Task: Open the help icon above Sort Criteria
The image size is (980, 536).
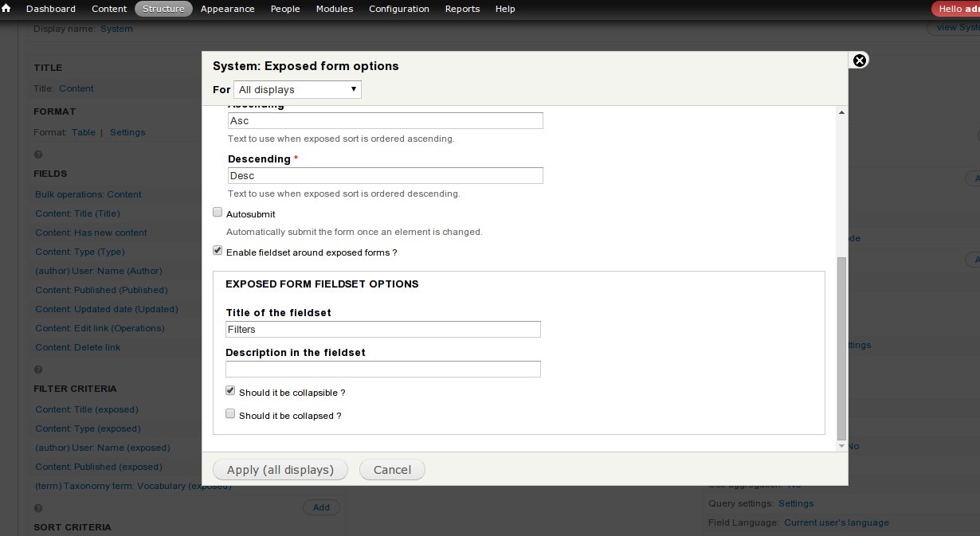Action: coord(38,507)
